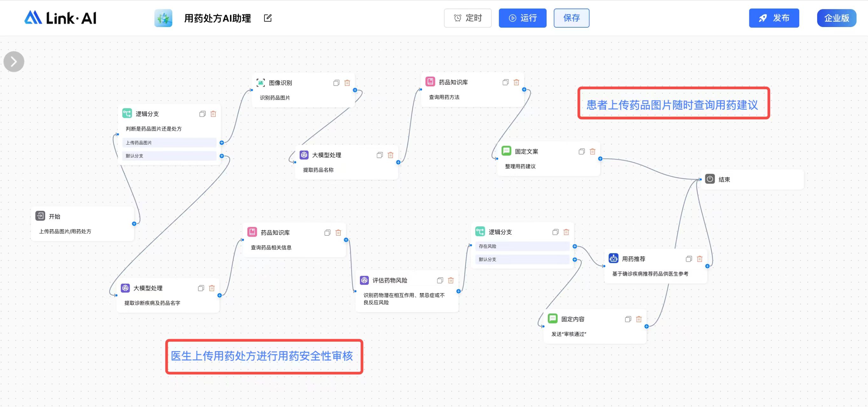
Task: Click the 识别药品图片 description text
Action: [x=275, y=98]
